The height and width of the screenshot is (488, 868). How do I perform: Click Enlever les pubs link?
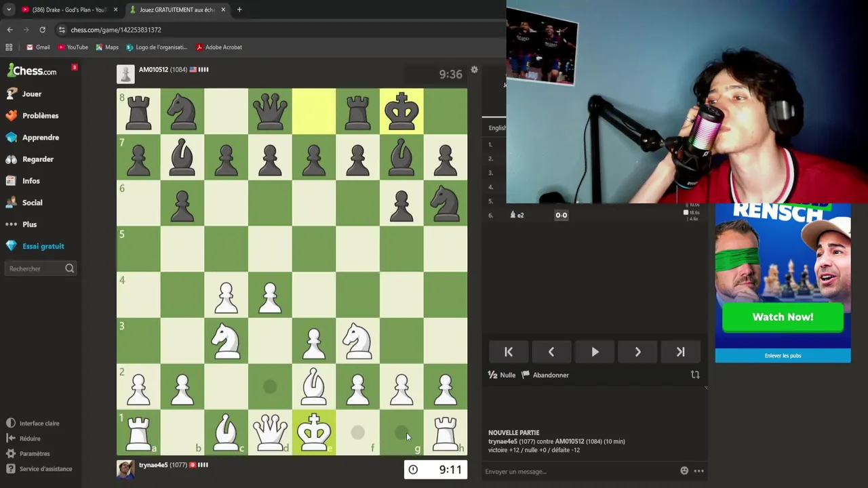[x=783, y=355]
